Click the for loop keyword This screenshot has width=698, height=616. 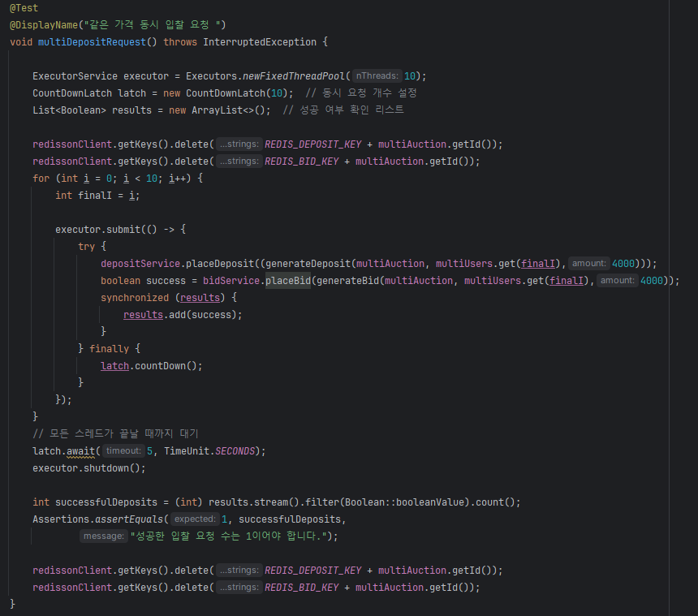click(41, 179)
